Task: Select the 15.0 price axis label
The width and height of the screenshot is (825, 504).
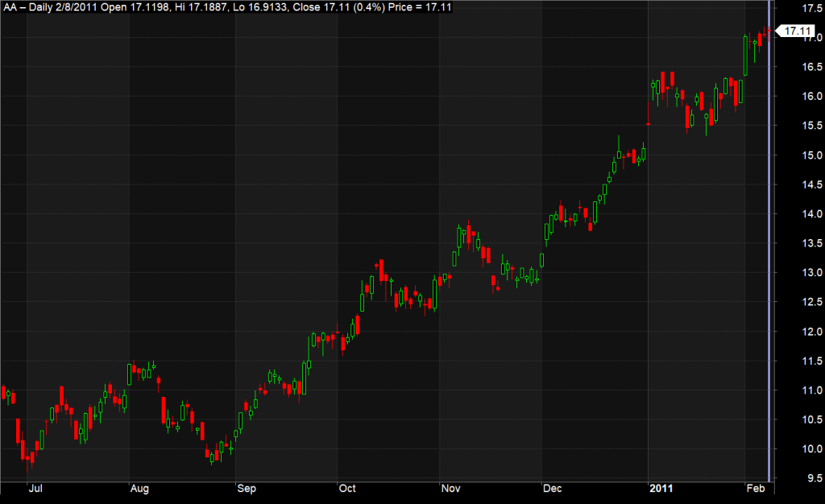Action: click(x=814, y=154)
